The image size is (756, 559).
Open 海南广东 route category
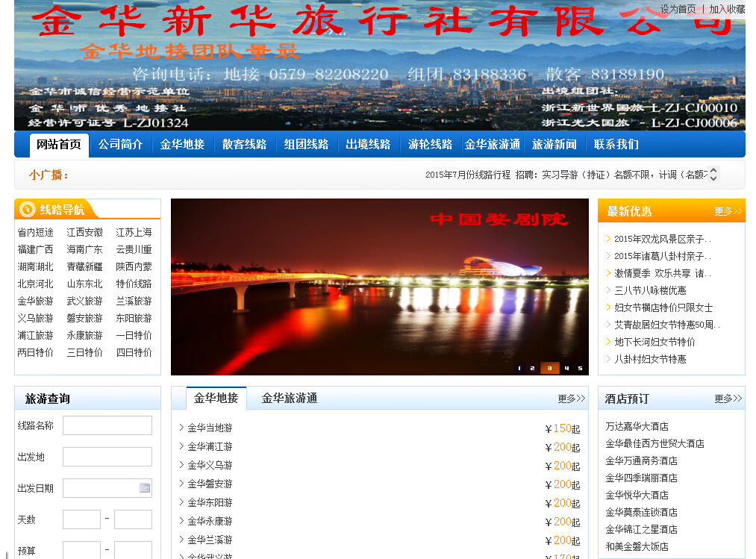point(85,249)
